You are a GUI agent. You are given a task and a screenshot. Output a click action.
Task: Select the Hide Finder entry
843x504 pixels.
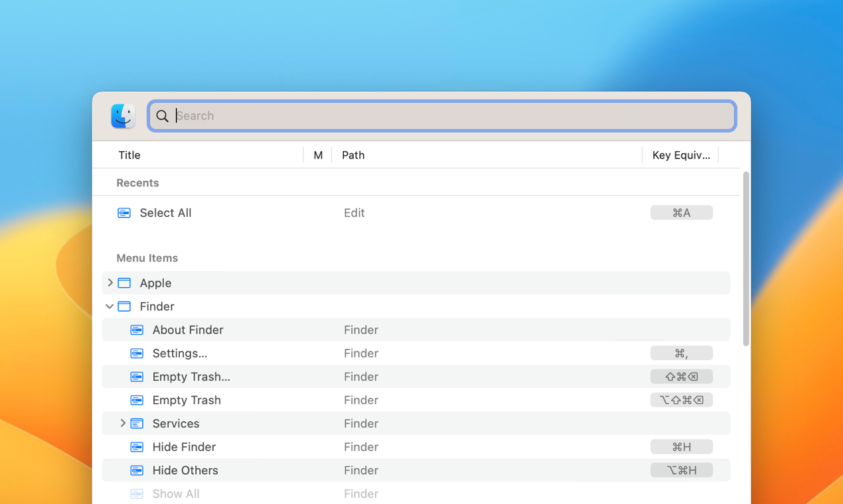[184, 447]
